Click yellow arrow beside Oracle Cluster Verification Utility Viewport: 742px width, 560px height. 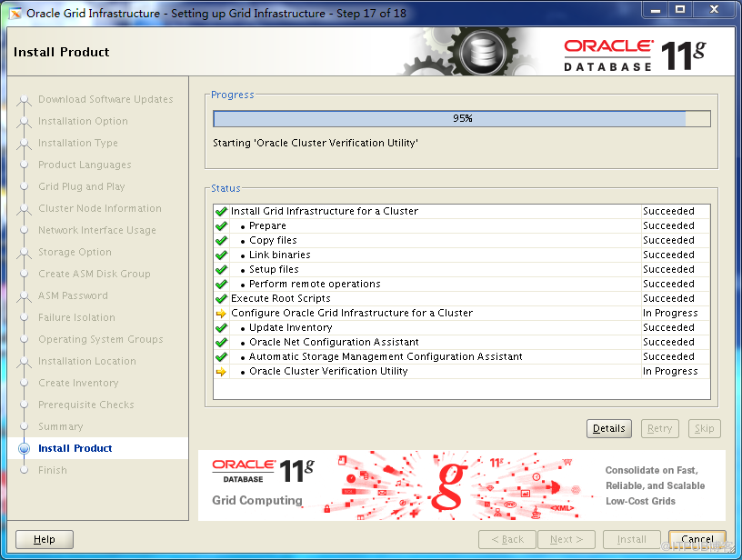coord(221,372)
